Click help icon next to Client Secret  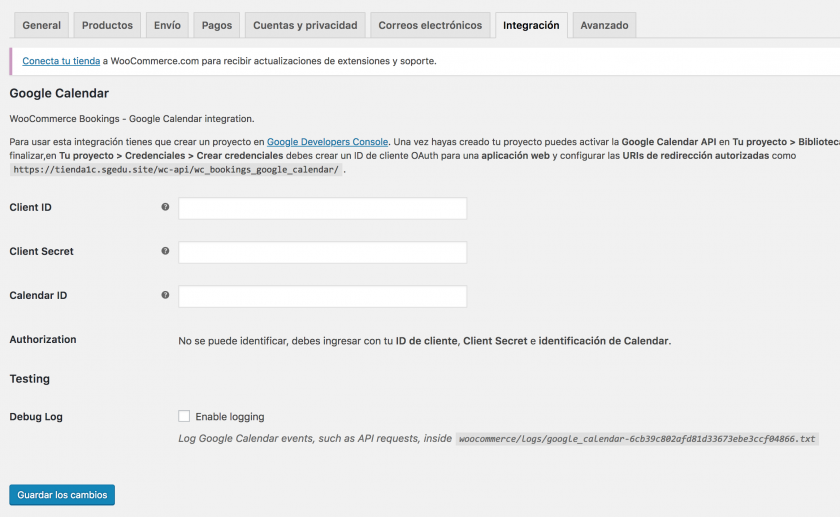click(165, 251)
